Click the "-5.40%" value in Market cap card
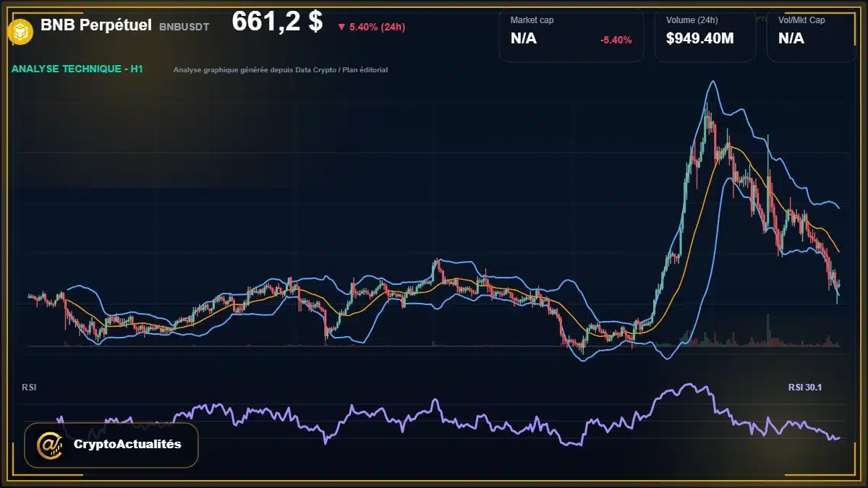This screenshot has width=868, height=488. [616, 40]
